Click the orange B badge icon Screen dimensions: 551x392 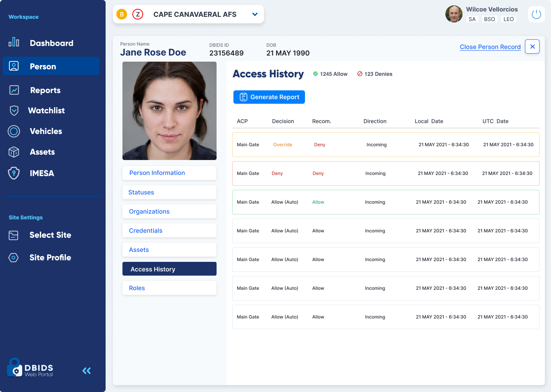[122, 15]
